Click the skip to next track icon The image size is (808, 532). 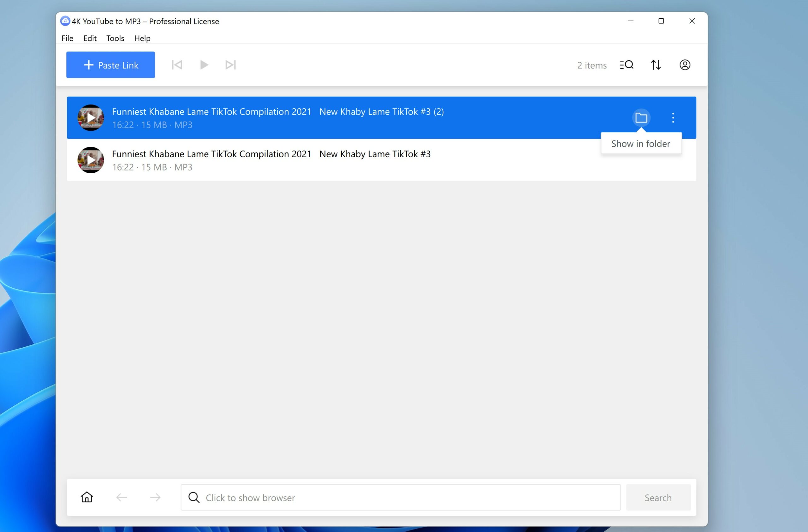(231, 65)
